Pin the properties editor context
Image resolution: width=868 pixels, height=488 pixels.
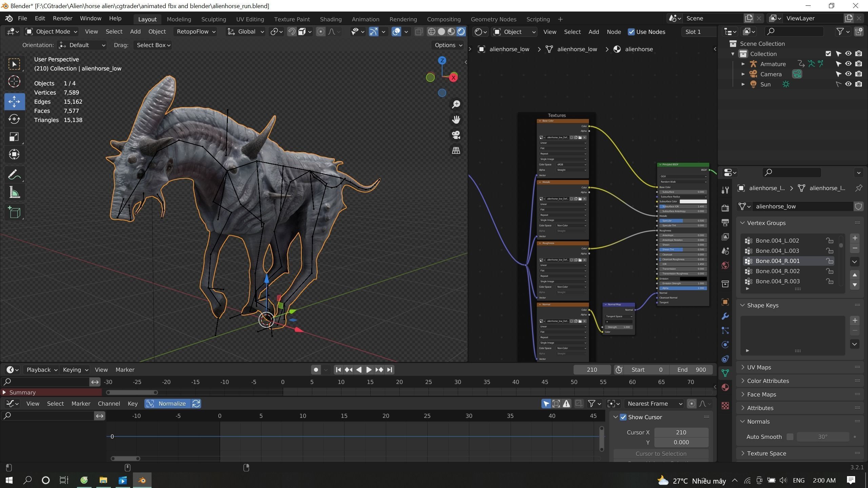click(859, 188)
